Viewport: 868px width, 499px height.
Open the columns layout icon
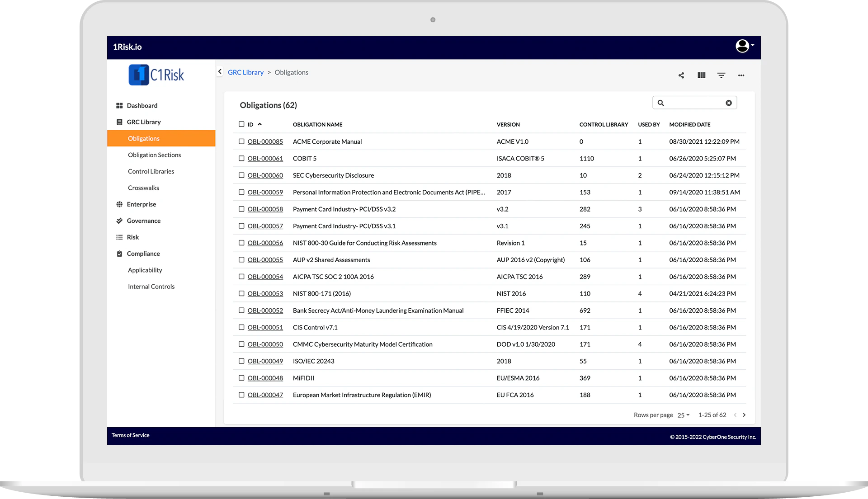[701, 75]
